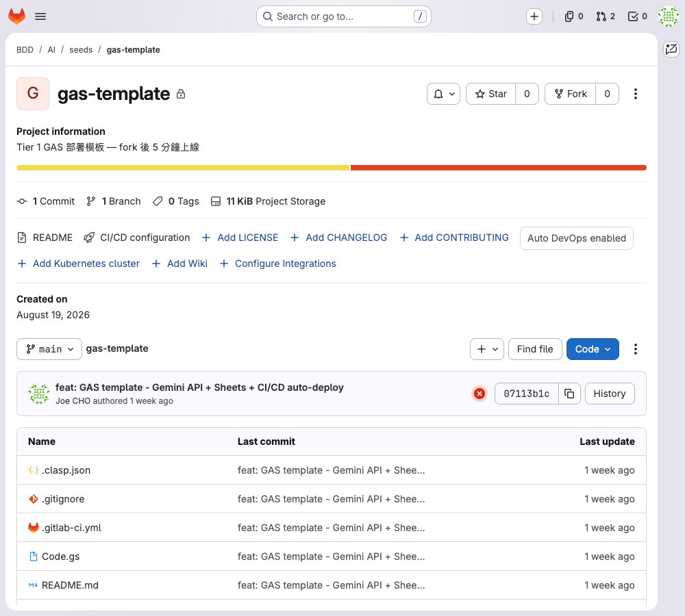This screenshot has width=685, height=616.
Task: Open the Code.gs file
Action: click(61, 556)
